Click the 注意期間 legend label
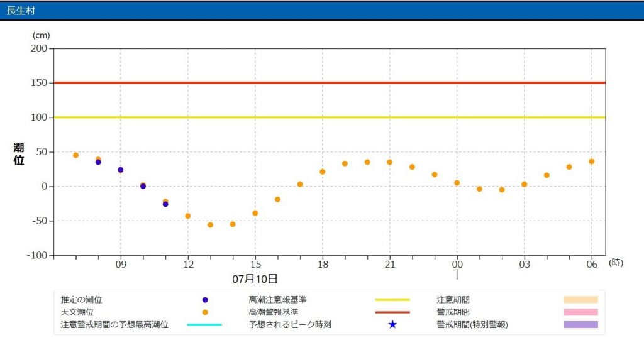 pyautogui.click(x=453, y=300)
